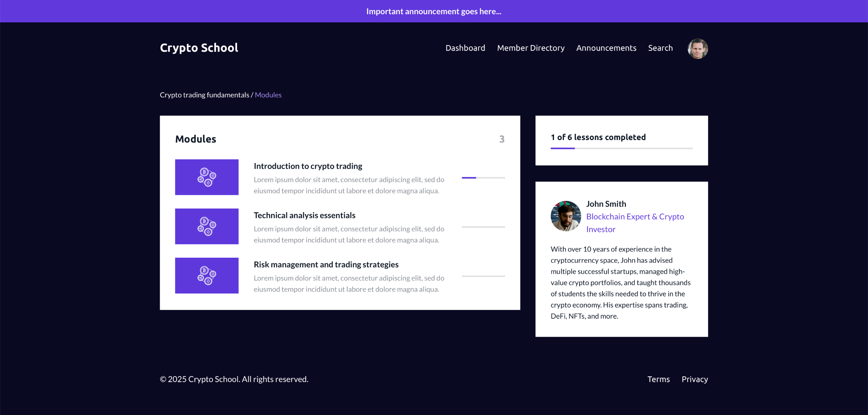Click the Introduction module progress bar
The height and width of the screenshot is (415, 868).
(483, 178)
